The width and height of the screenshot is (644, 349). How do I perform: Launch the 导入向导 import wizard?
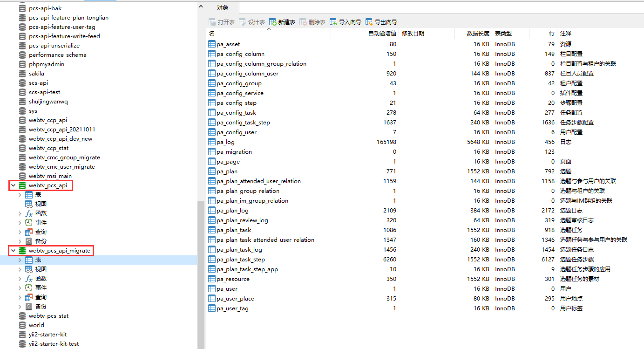[346, 22]
